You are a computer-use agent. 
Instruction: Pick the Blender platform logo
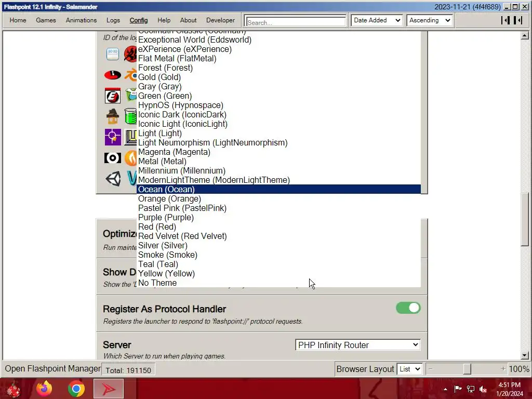pos(130,75)
